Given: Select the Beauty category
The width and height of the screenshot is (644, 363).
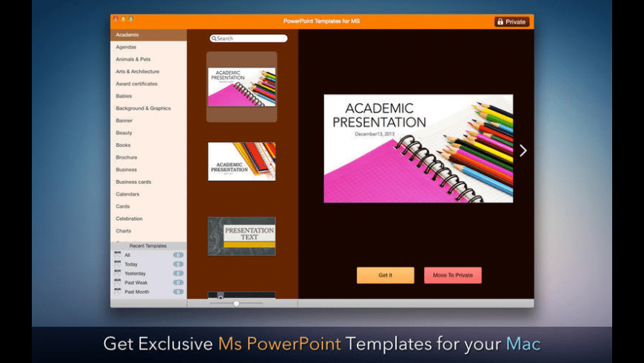Looking at the screenshot, I should click(148, 133).
